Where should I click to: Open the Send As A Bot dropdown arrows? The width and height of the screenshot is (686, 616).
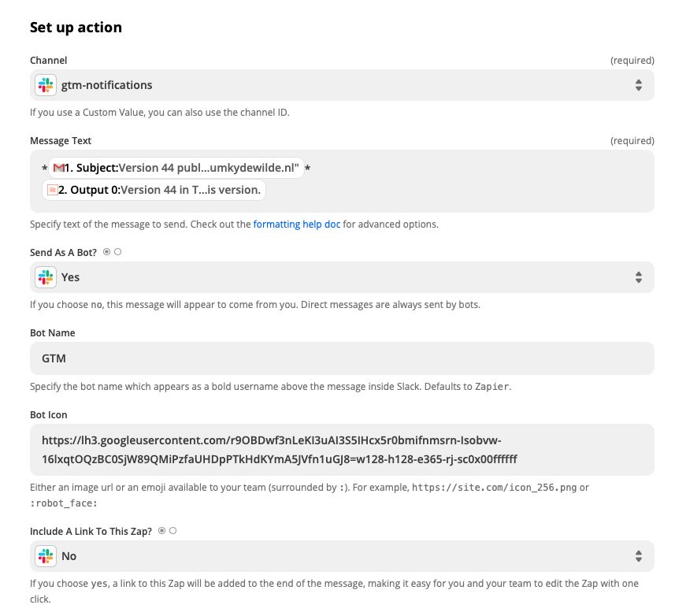pos(638,277)
